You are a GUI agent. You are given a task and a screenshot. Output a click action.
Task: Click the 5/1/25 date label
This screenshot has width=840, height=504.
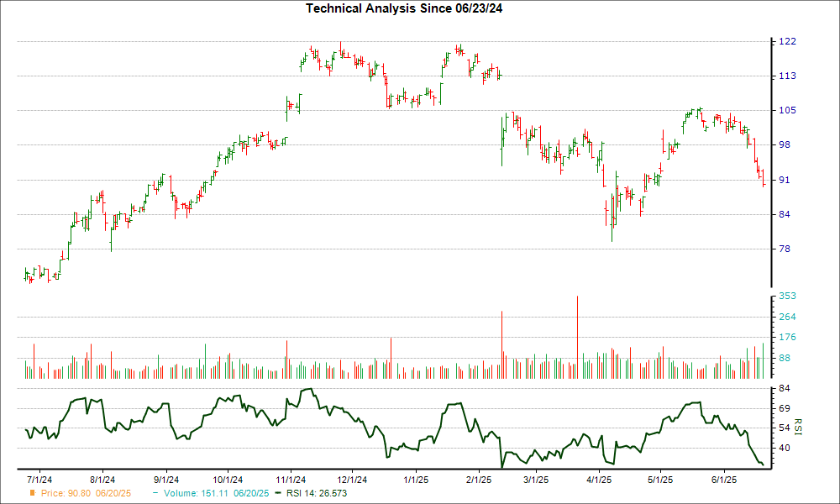click(x=660, y=480)
